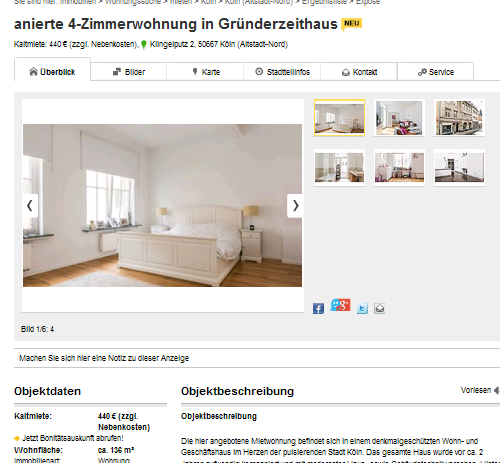Select the living room thumbnail with sofa
This screenshot has height=463, width=500.
[x=399, y=118]
